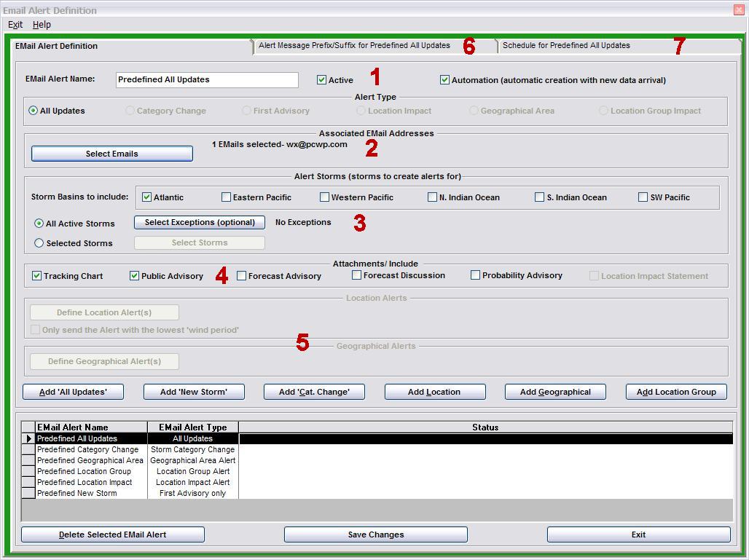749x560 pixels.
Task: Click the Select Emails button
Action: 111,154
